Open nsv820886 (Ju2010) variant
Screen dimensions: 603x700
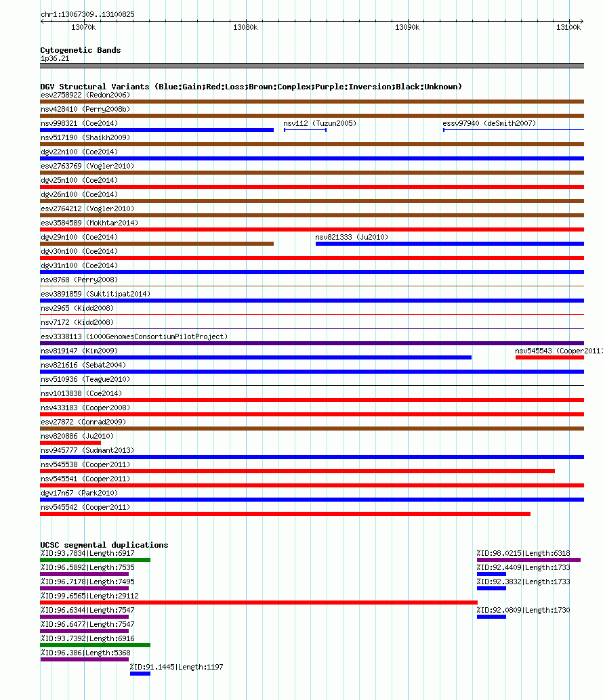pyautogui.click(x=77, y=437)
